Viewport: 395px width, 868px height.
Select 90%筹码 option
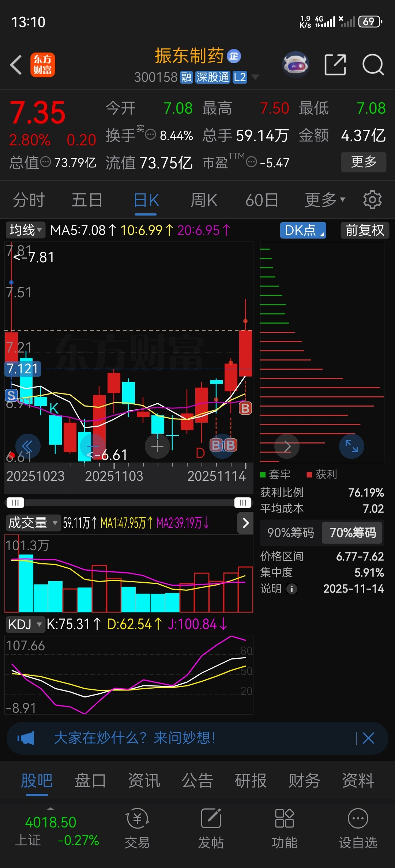291,533
